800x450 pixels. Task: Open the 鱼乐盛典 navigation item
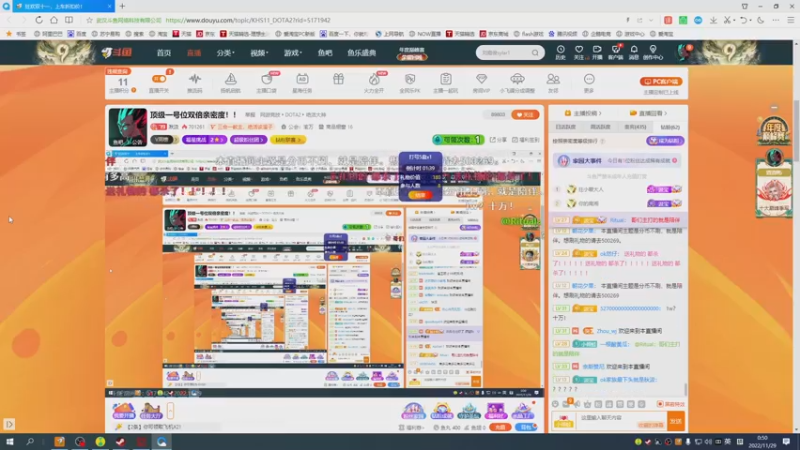(361, 53)
